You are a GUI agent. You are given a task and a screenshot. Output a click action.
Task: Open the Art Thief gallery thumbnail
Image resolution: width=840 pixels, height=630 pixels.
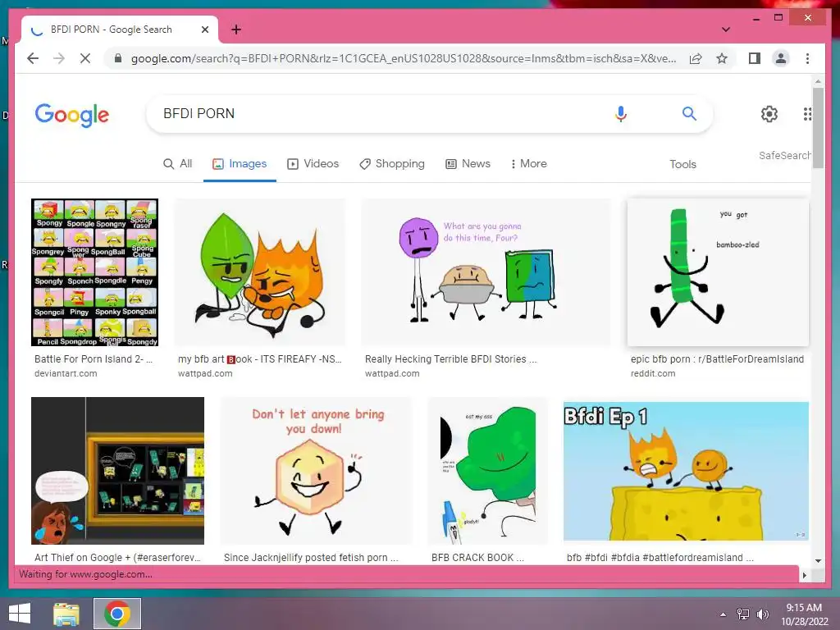118,470
